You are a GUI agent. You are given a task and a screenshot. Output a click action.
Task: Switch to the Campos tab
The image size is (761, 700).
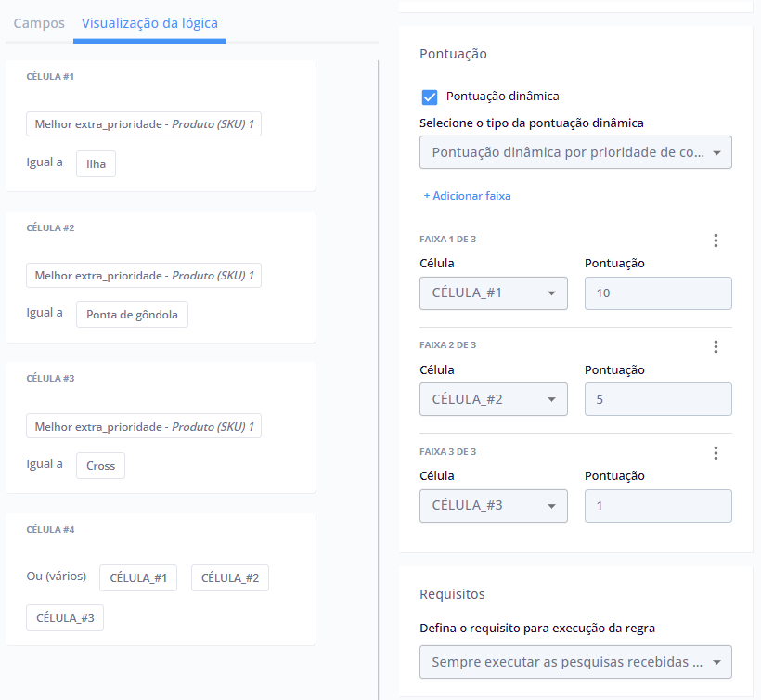point(39,23)
